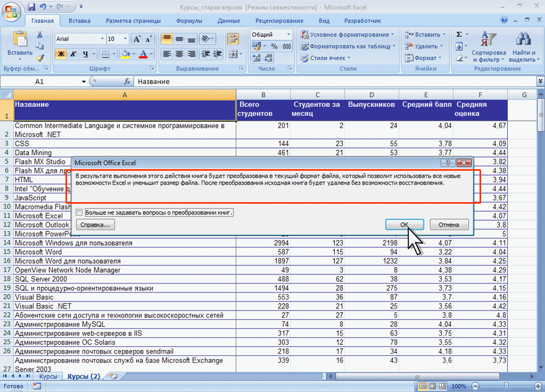
Task: Click the insert function fx icon
Action: click(x=127, y=81)
